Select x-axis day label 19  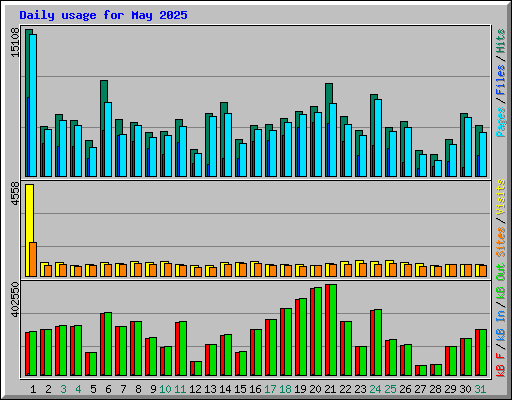[300, 389]
